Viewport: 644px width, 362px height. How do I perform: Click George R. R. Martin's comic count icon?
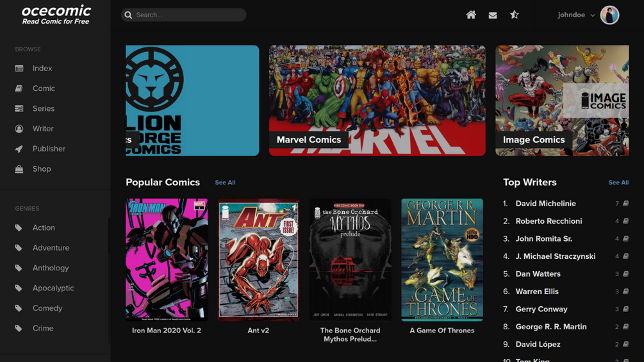[625, 327]
